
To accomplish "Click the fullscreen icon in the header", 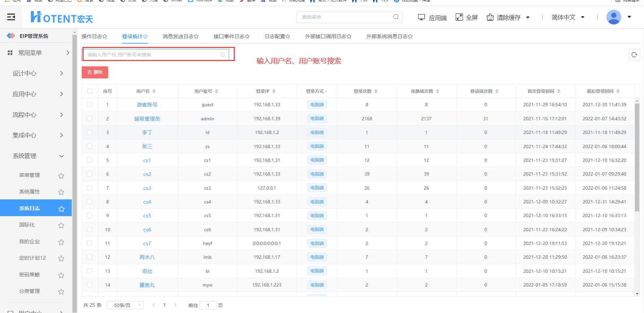I will [x=459, y=17].
